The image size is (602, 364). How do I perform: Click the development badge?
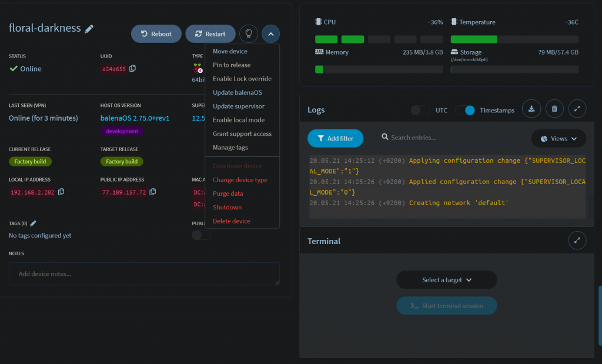[x=122, y=131]
